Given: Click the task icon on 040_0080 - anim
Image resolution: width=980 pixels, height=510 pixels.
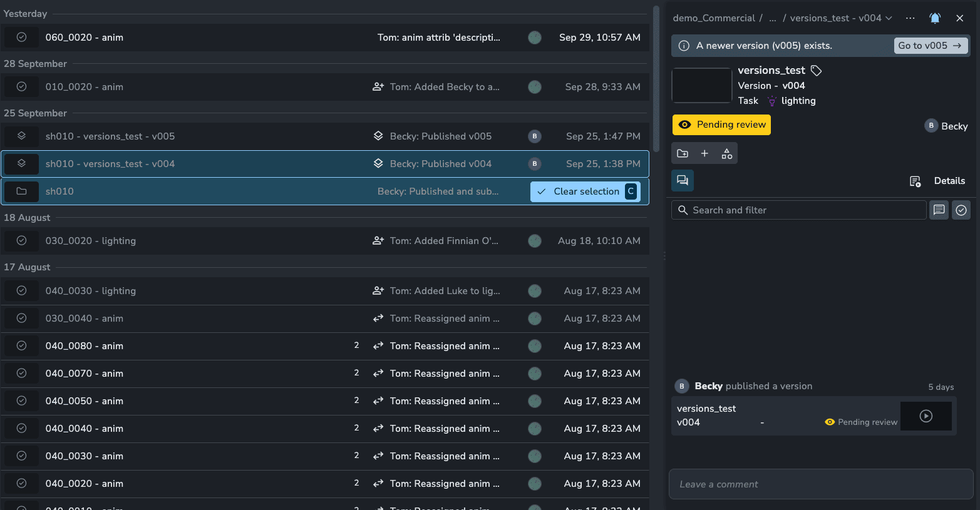Looking at the screenshot, I should tap(21, 346).
